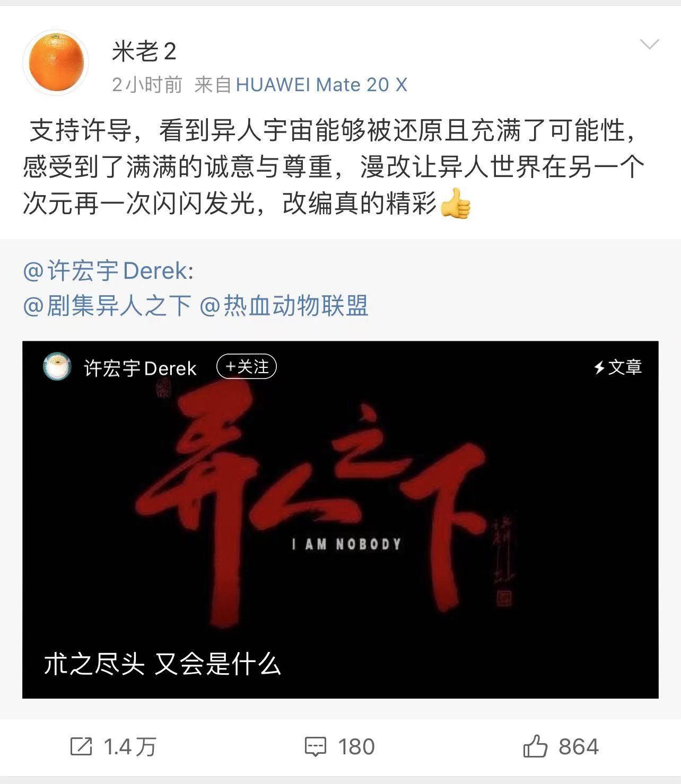Expand the post options chevron menu
The height and width of the screenshot is (784, 681).
(x=649, y=44)
